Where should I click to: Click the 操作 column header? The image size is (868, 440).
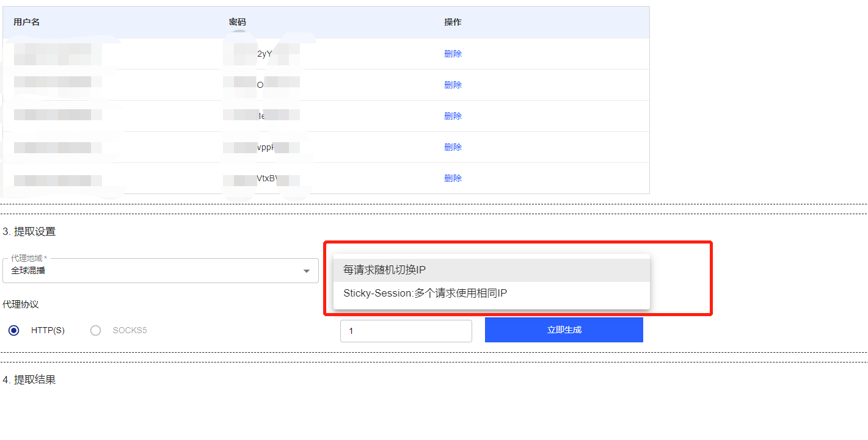[453, 22]
